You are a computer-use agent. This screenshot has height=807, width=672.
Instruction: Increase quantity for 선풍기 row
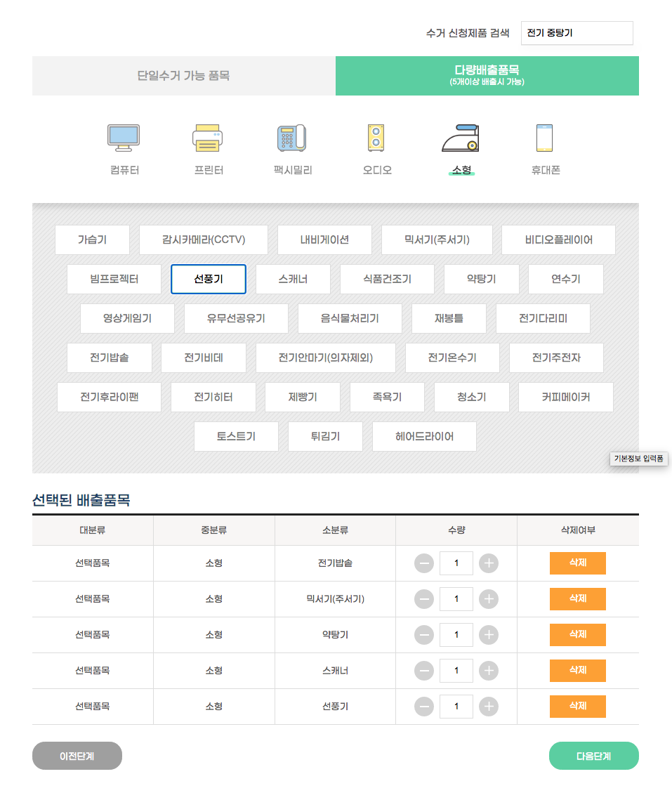(x=489, y=707)
